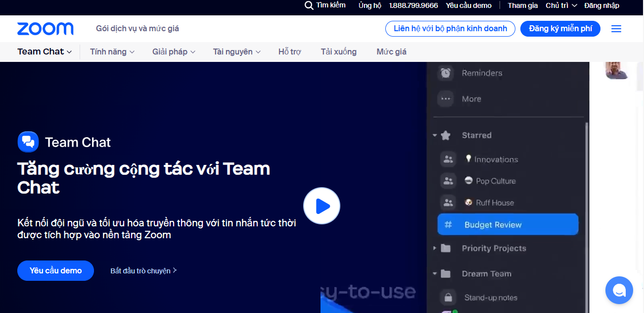644x313 pixels.
Task: Open the Mức giá menu item
Action: (392, 52)
